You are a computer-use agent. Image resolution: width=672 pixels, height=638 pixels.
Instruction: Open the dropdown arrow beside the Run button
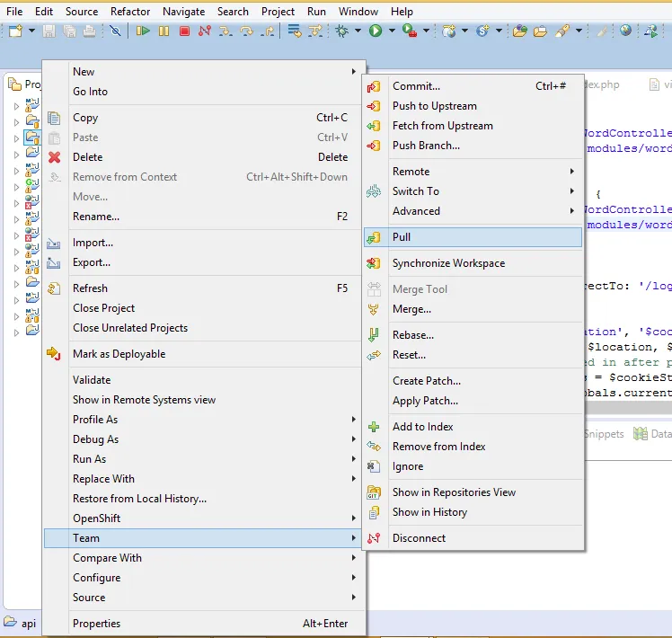pos(391,31)
